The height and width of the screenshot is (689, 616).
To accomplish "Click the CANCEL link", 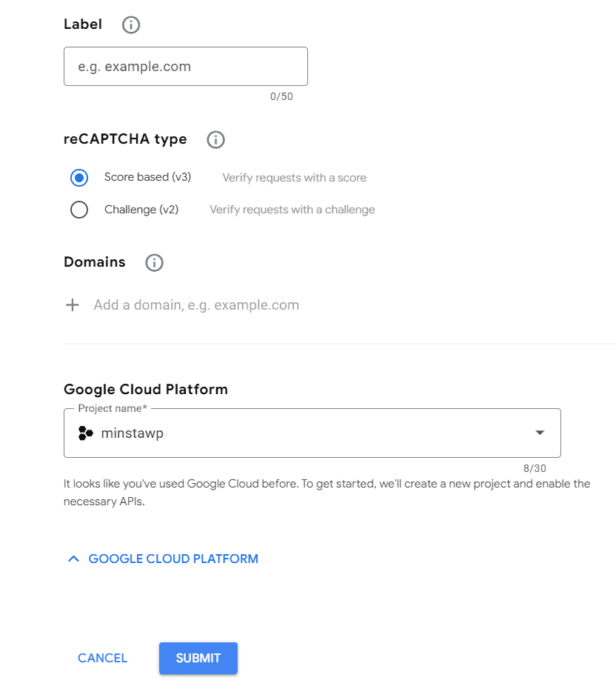I will click(x=102, y=658).
